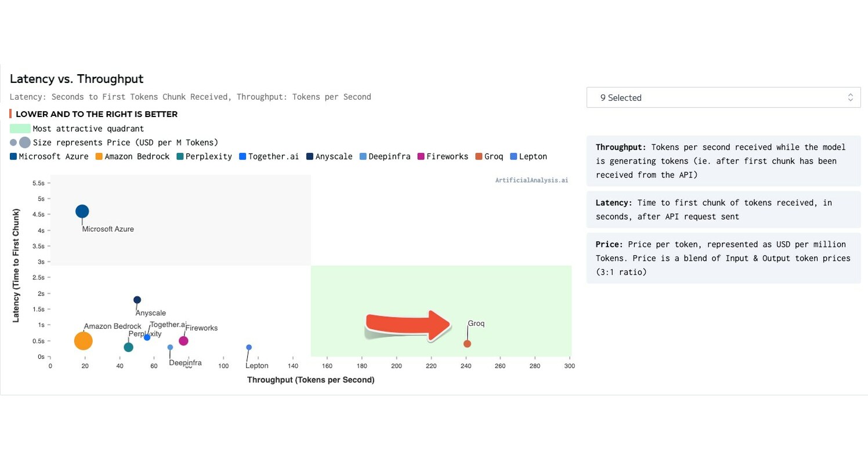Image resolution: width=868 pixels, height=455 pixels.
Task: Click the Throughput definition text box
Action: pyautogui.click(x=723, y=161)
